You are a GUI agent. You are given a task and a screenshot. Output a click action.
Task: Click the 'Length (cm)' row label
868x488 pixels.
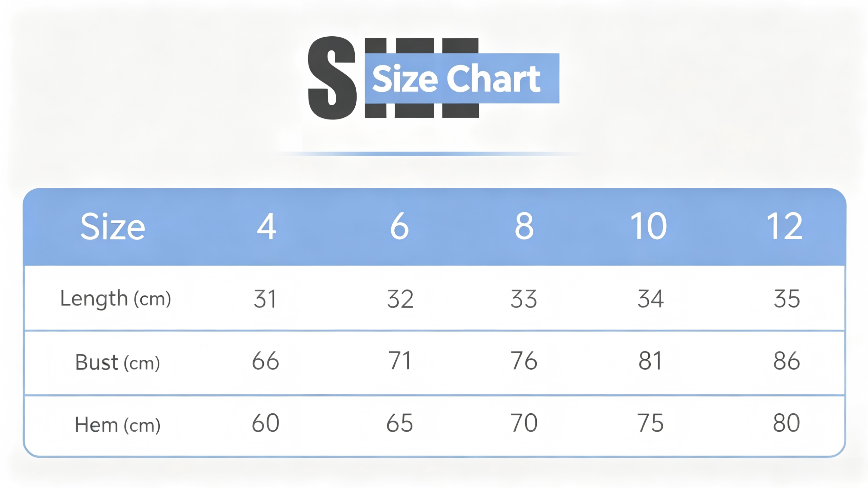pyautogui.click(x=116, y=299)
